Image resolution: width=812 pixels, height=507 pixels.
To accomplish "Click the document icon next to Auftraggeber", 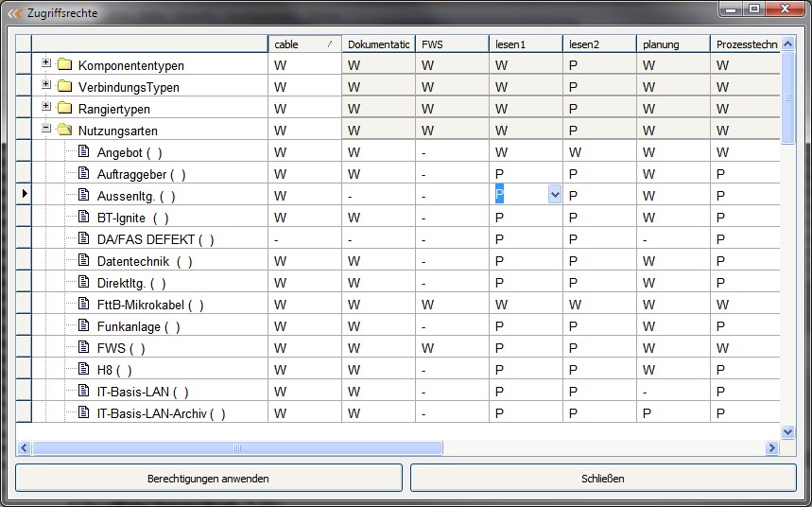I will 83,173.
